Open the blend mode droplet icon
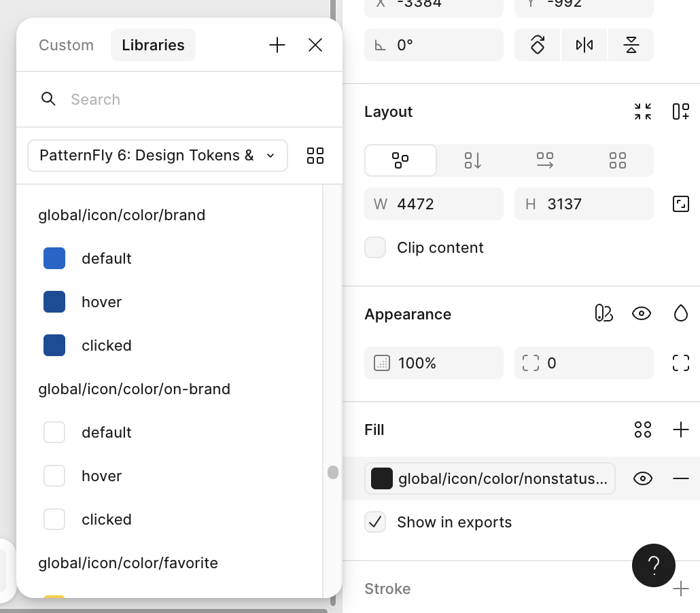 [680, 313]
